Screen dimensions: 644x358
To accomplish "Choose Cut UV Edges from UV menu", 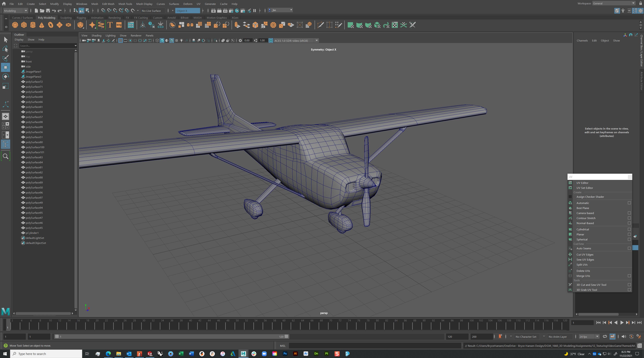I will [x=585, y=255].
